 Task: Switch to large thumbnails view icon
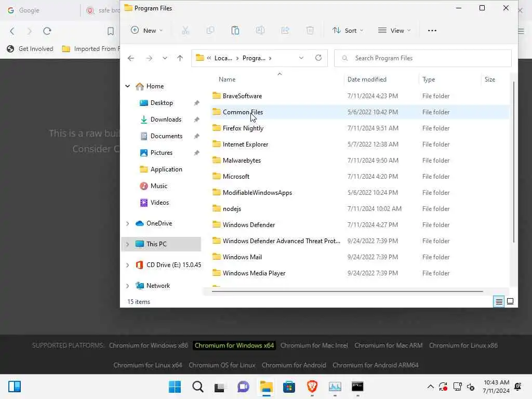tap(510, 301)
